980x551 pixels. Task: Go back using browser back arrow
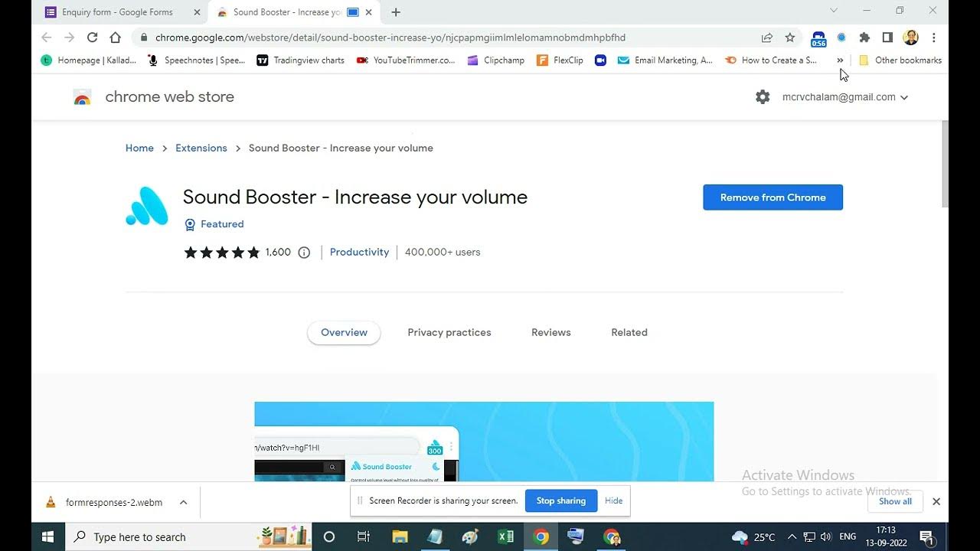coord(46,37)
